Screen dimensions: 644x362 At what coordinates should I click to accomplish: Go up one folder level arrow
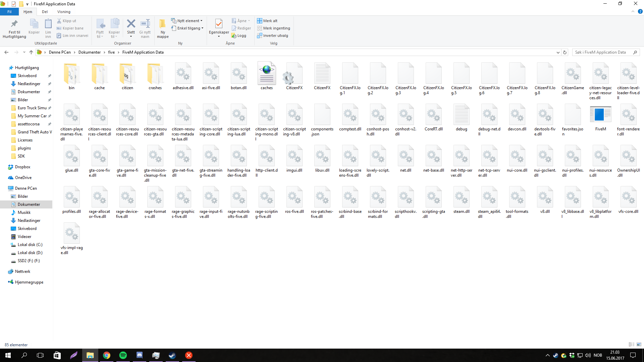click(31, 52)
